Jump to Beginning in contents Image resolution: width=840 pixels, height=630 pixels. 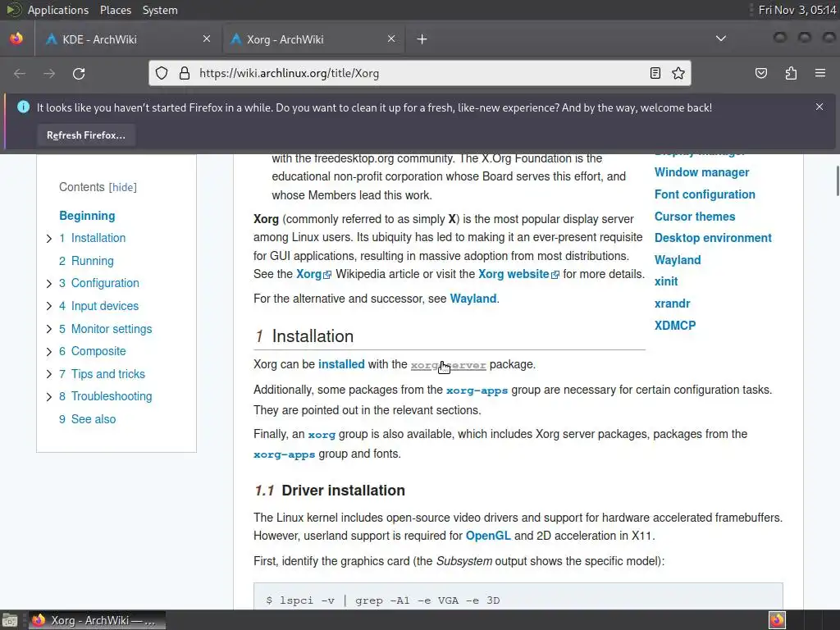(87, 216)
